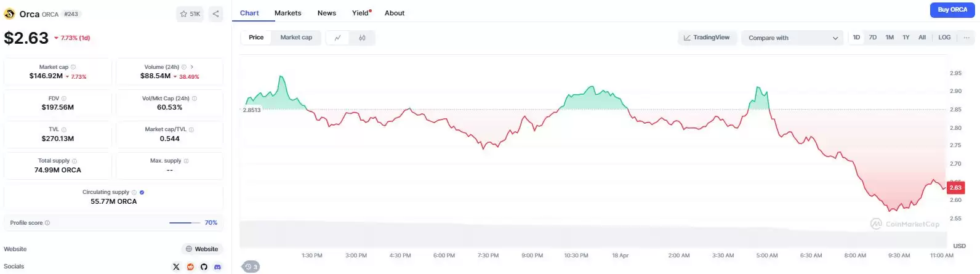Viewport: 980px width, 274px height.
Task: Open Orca's X (Twitter) social link
Action: pos(176,267)
